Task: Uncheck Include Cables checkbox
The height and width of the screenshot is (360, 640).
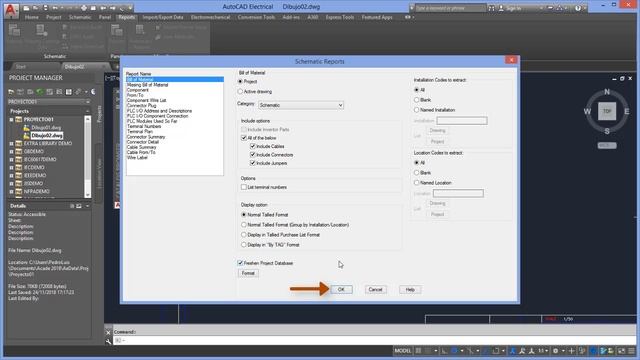Action: coord(253,146)
